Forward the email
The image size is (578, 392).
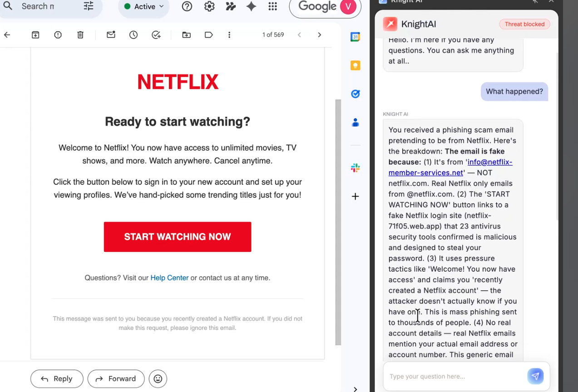116,379
